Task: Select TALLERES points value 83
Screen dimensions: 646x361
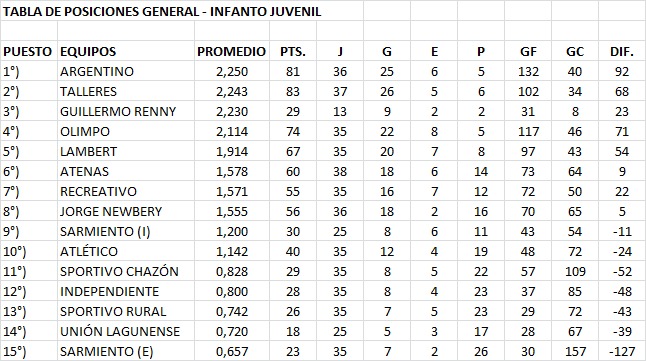Action: (293, 91)
